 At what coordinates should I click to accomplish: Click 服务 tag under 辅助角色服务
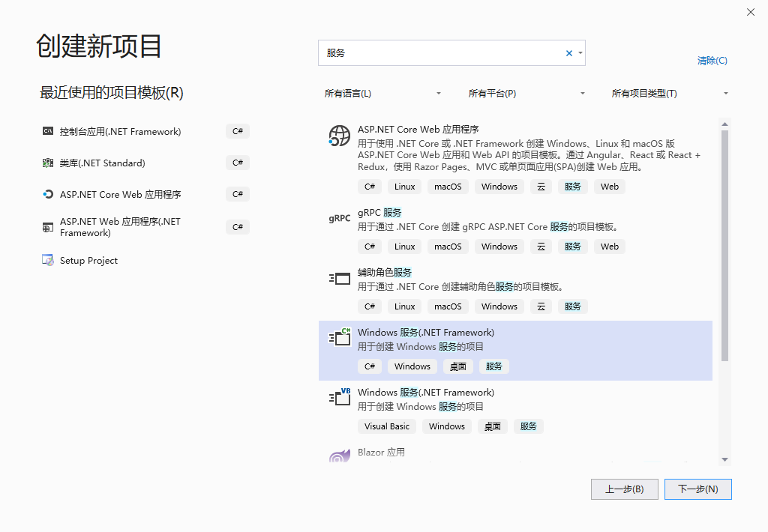(x=572, y=306)
